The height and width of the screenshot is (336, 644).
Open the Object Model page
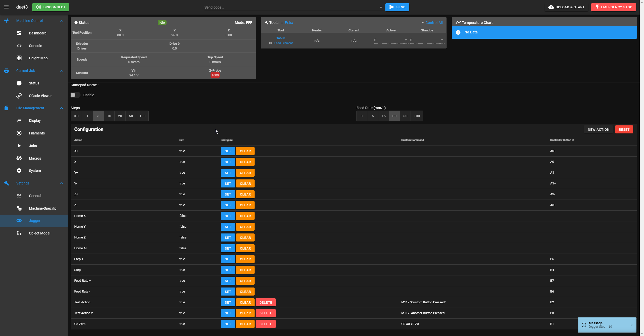(x=39, y=233)
